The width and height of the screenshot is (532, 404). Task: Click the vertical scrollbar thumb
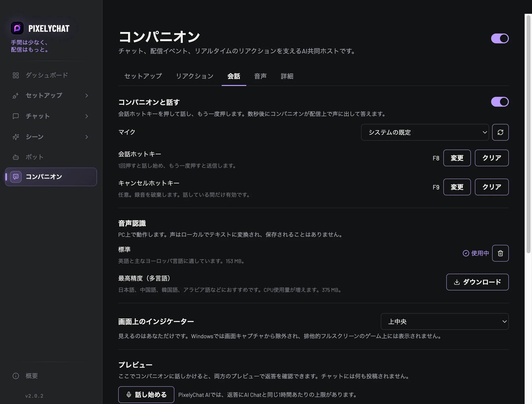click(528, 134)
